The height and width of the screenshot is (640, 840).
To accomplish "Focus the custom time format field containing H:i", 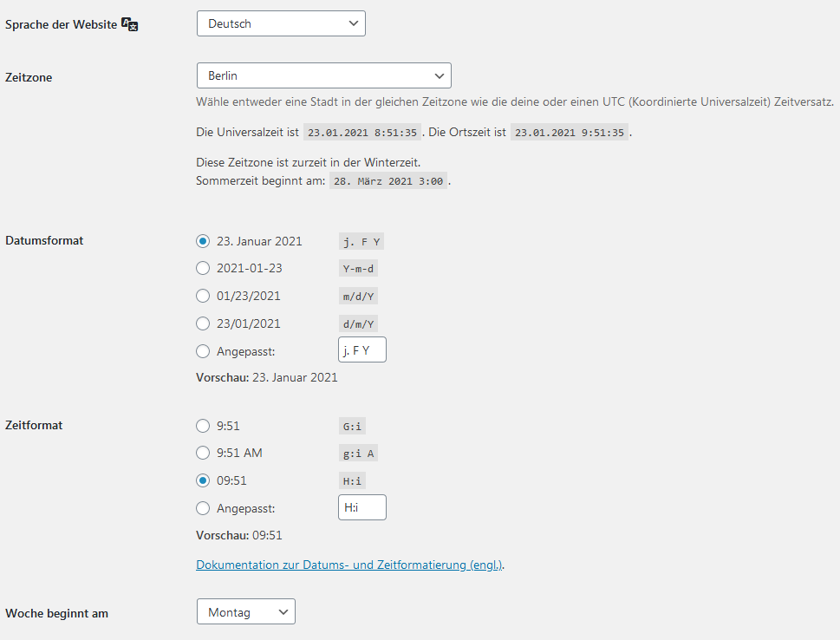I will pyautogui.click(x=361, y=507).
